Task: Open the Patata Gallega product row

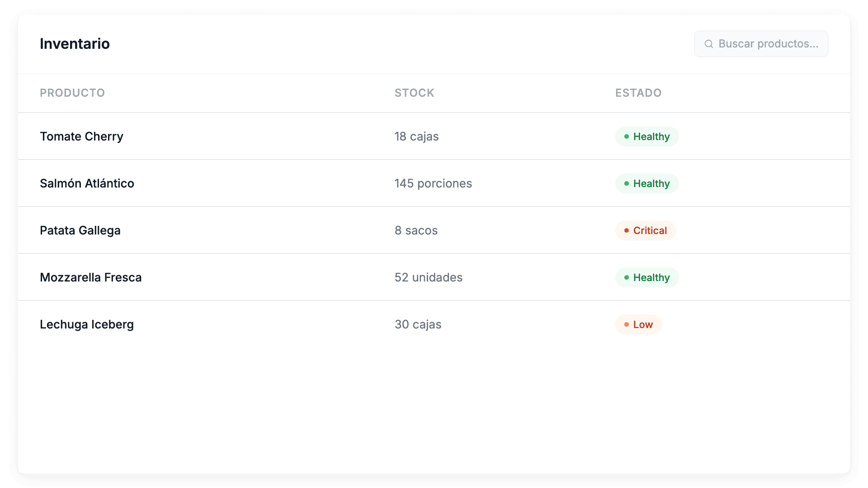Action: coord(80,230)
